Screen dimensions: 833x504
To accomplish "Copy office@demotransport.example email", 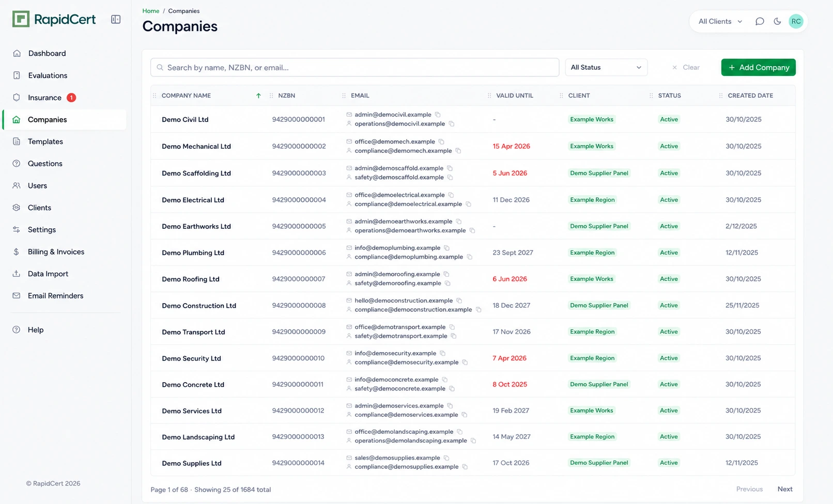I will pos(452,327).
